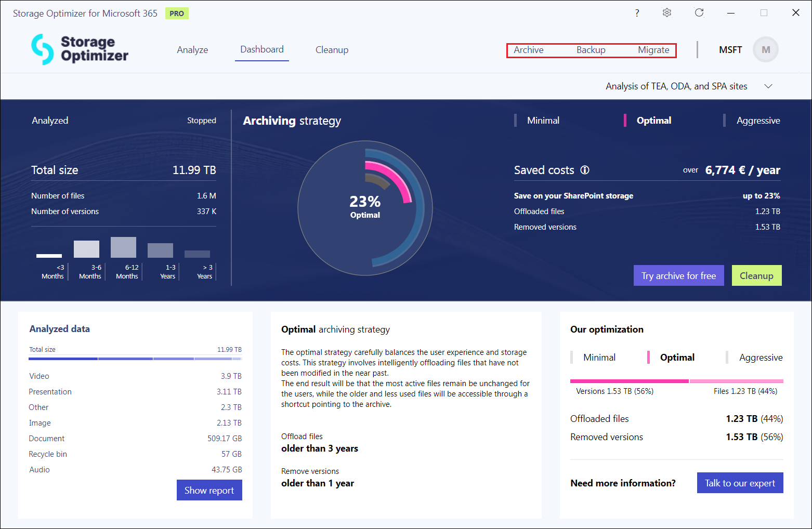Expand the analysis sites dropdown chevron
The image size is (812, 529).
(768, 86)
